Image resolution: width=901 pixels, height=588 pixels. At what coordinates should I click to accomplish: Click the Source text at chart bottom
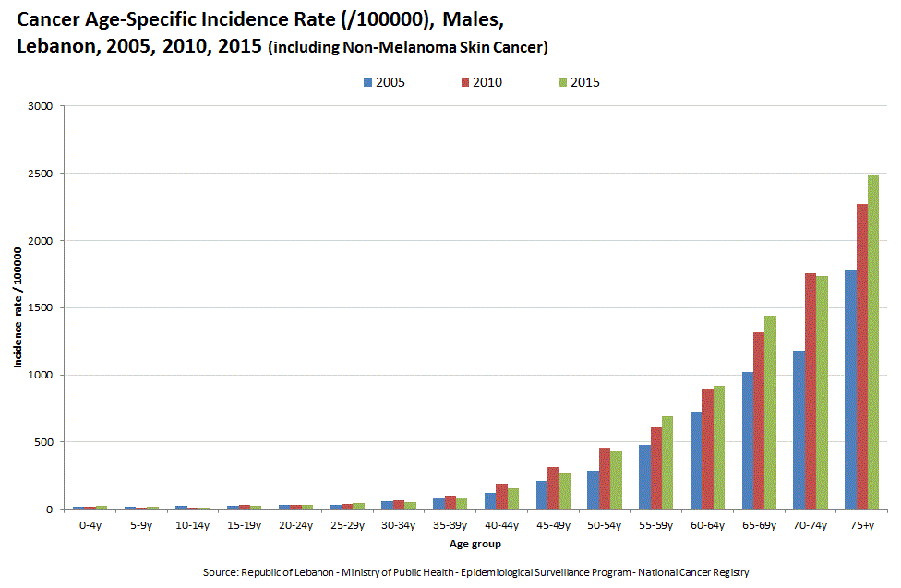[x=475, y=573]
